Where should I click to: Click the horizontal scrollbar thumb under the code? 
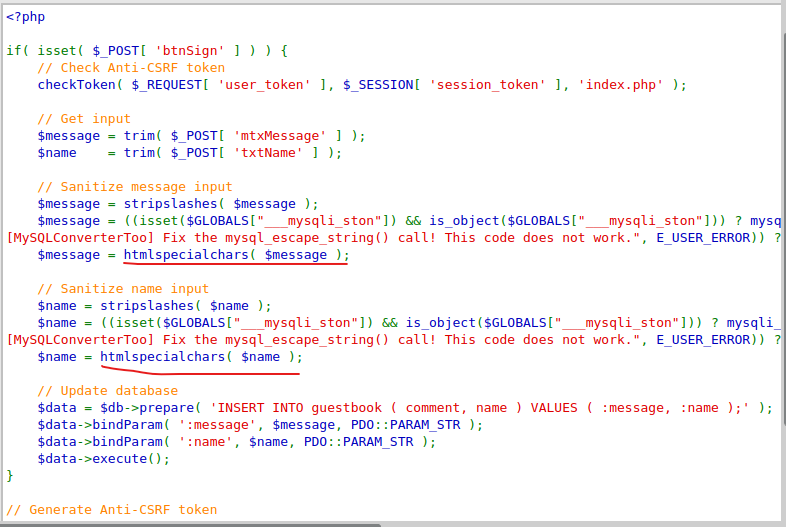[x=190, y=525]
